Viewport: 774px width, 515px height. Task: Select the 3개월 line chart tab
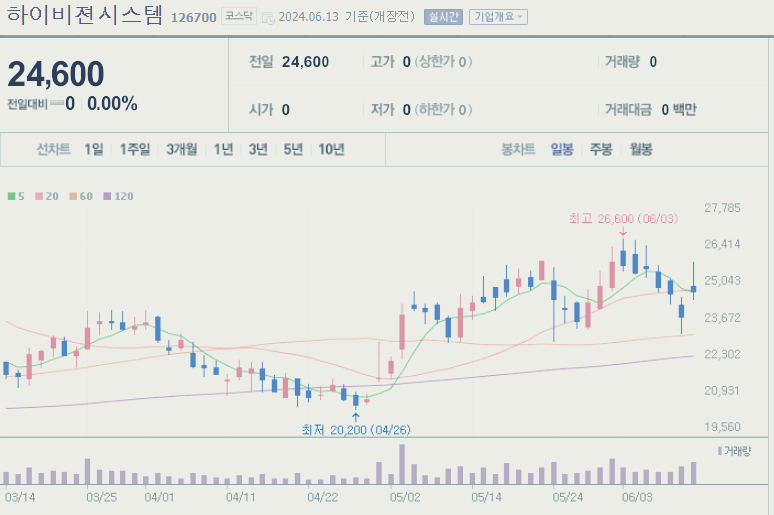pos(181,149)
